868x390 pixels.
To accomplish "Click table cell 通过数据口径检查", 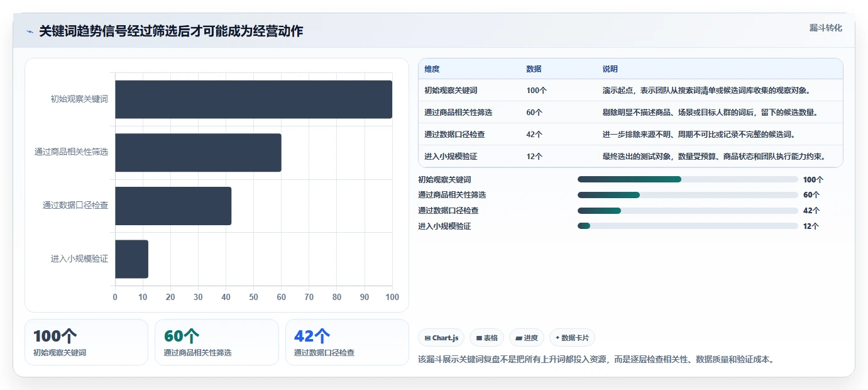I will (x=454, y=135).
